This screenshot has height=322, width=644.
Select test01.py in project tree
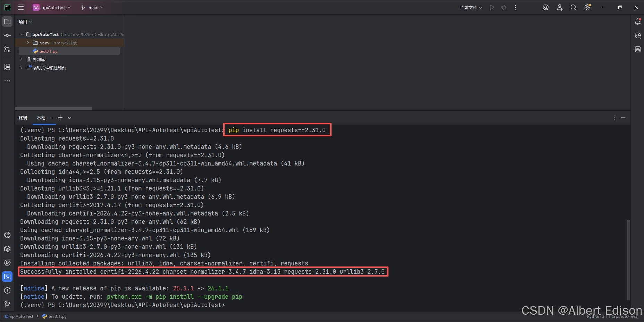pos(69,51)
